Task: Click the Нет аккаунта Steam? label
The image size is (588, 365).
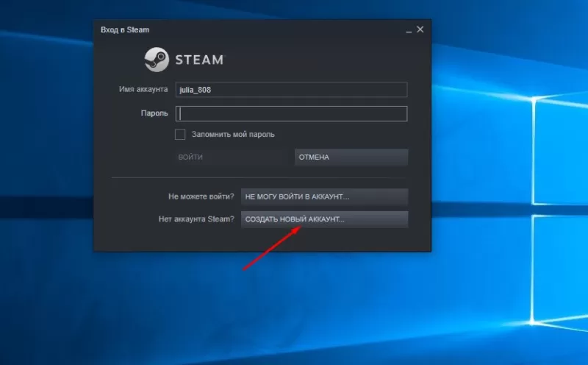Action: [x=196, y=219]
